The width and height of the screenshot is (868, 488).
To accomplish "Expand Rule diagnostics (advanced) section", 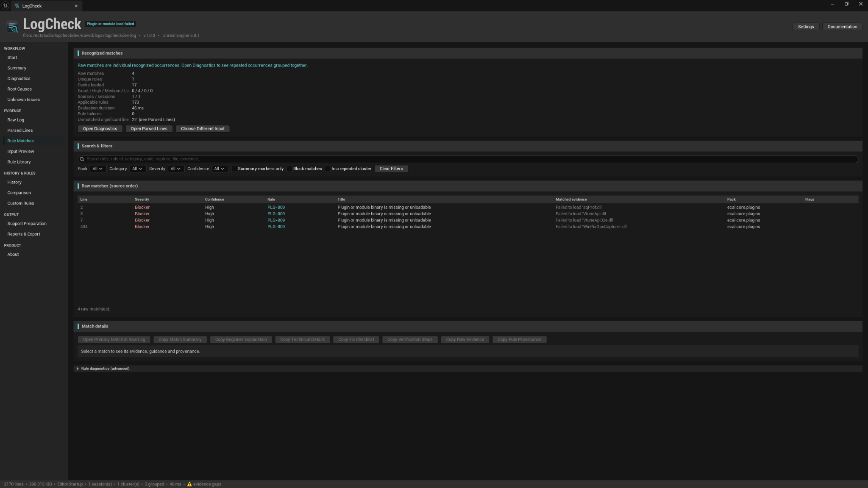I will click(x=78, y=369).
